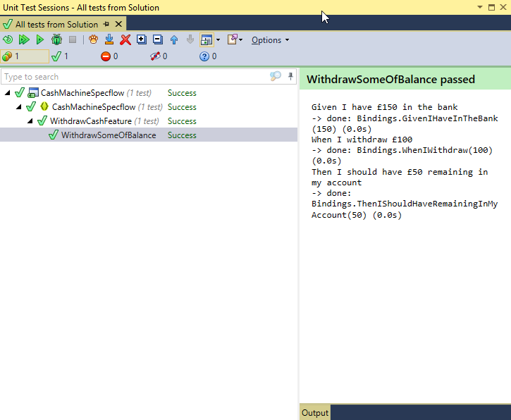Click the Debug tests bug icon
511x420 pixels.
point(56,40)
